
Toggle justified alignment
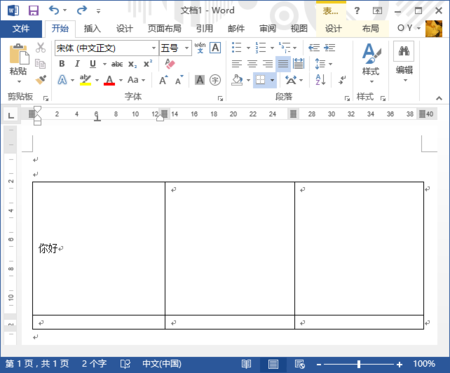(283, 64)
